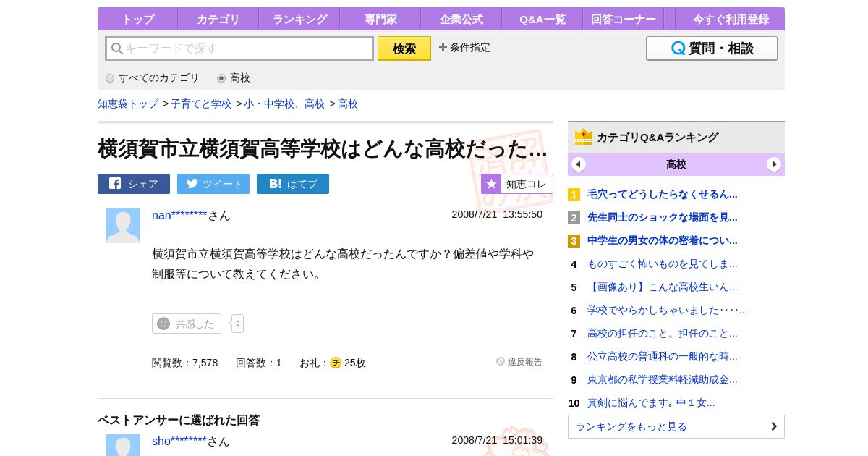The width and height of the screenshot is (868, 456).
Task: Open ranking item 公立高校の普通科の一般的な時...
Action: (663, 356)
